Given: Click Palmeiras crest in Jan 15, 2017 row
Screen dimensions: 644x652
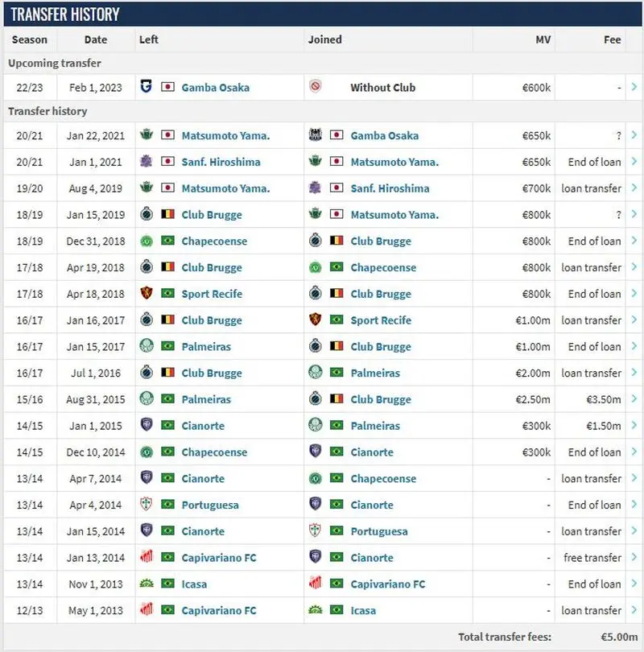Looking at the screenshot, I should [x=146, y=345].
